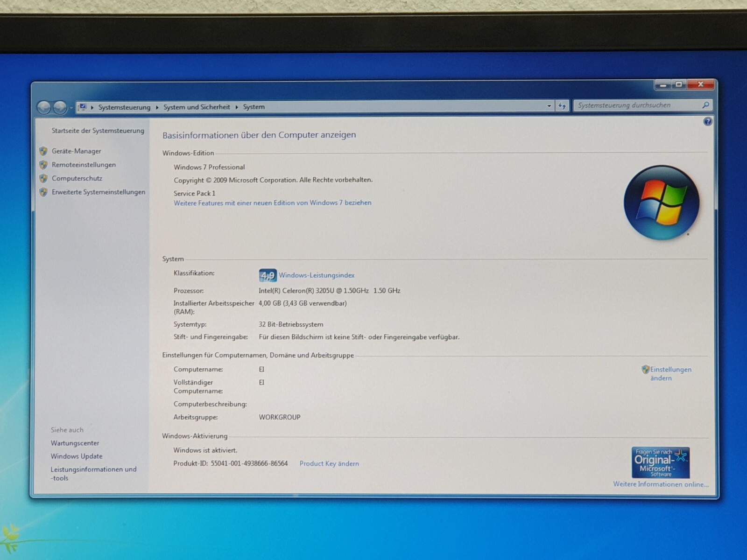Open the Geräte-Manager link
The height and width of the screenshot is (560, 747).
(x=77, y=151)
